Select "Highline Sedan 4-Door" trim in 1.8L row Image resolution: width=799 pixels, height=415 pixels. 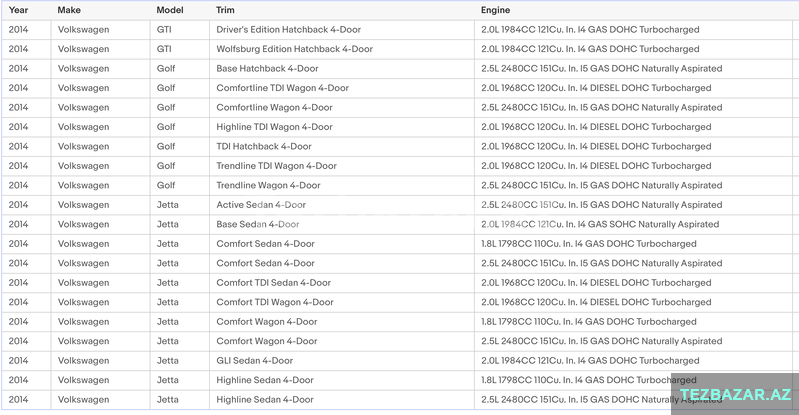[264, 380]
